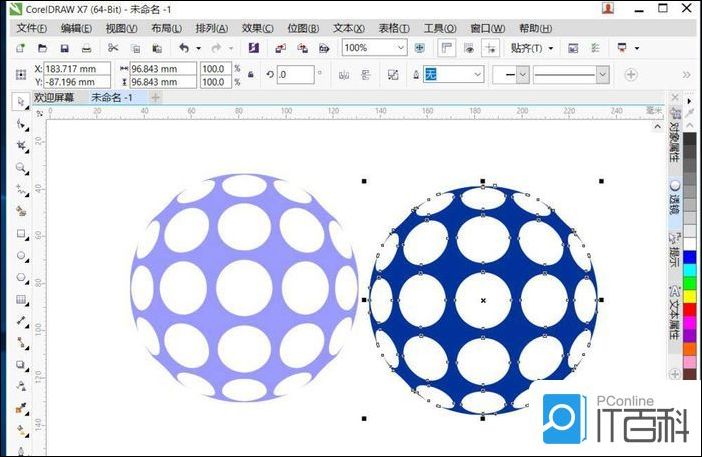
Task: Toggle full-screen preview button
Action: point(419,48)
